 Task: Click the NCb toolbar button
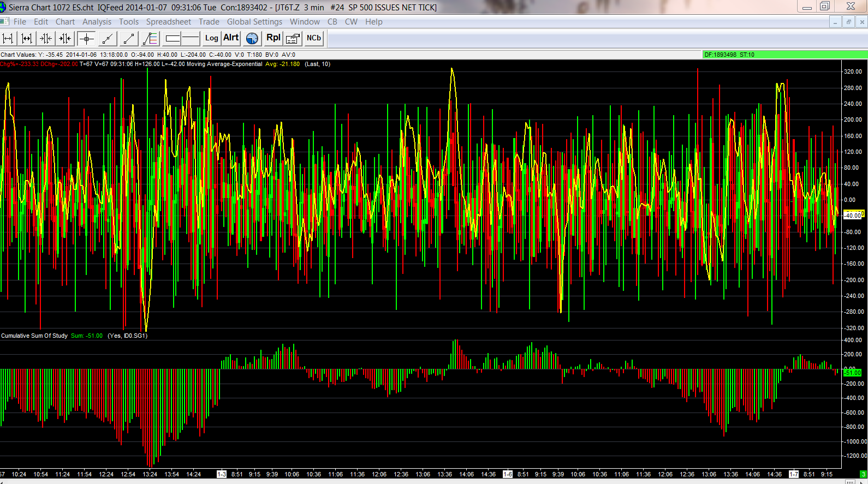point(313,38)
